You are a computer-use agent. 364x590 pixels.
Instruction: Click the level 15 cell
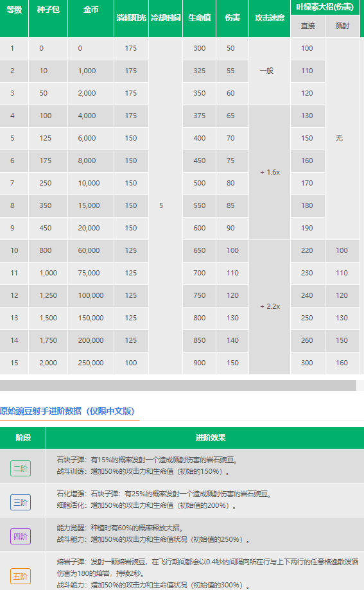tap(14, 363)
